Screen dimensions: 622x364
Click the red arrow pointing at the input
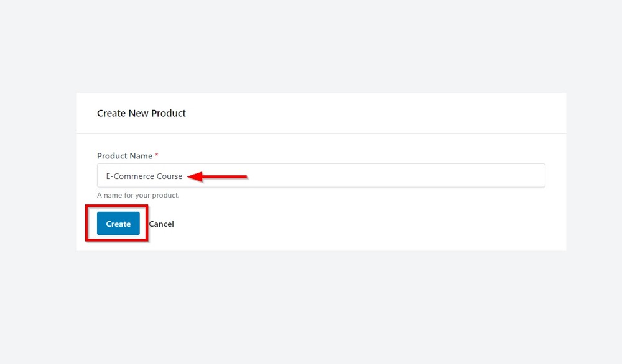click(x=218, y=176)
